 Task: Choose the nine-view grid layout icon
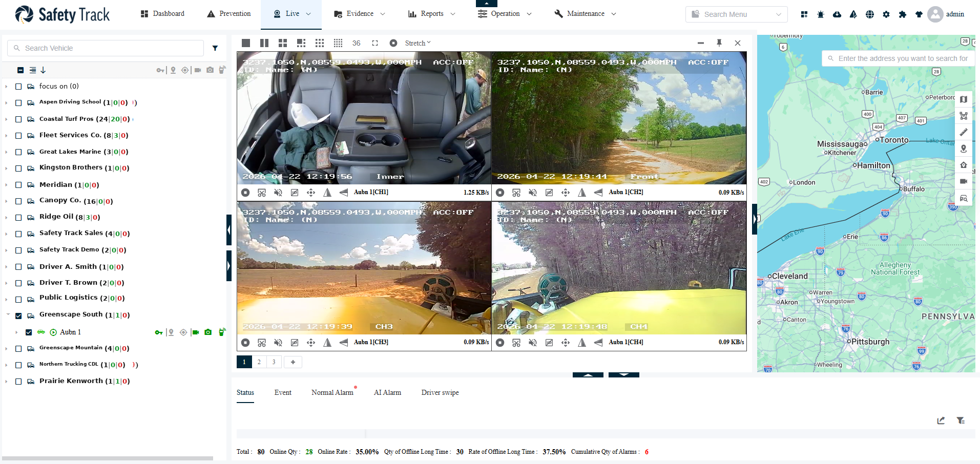pos(320,43)
